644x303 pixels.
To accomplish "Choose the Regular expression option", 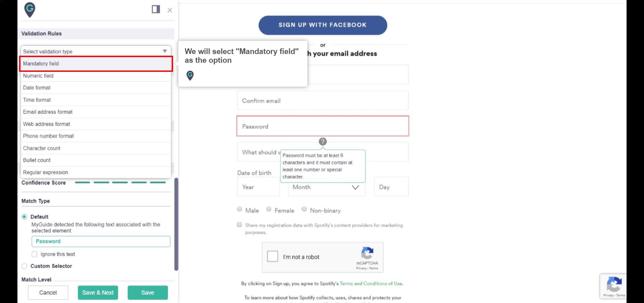I will point(96,172).
